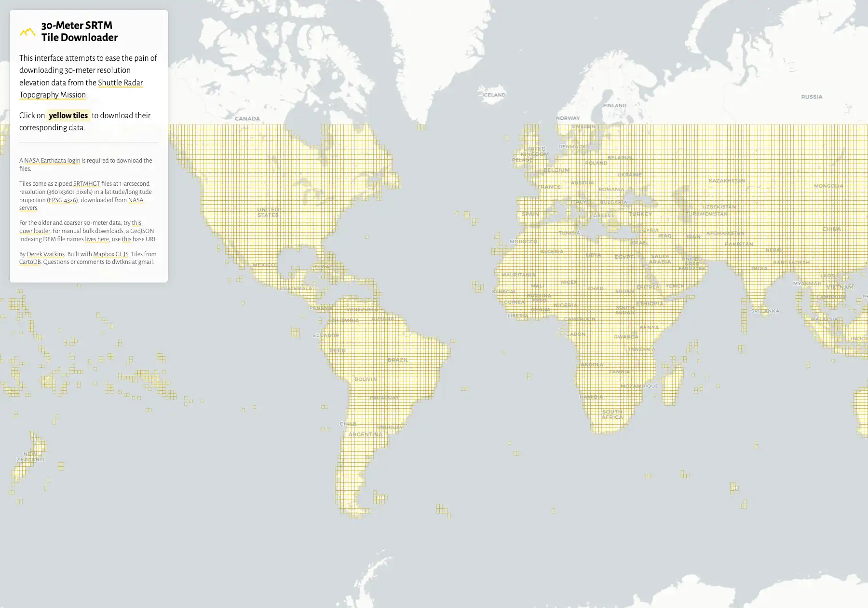Click the highlighted 'yellow tiles' text
The height and width of the screenshot is (608, 868).
pos(68,115)
